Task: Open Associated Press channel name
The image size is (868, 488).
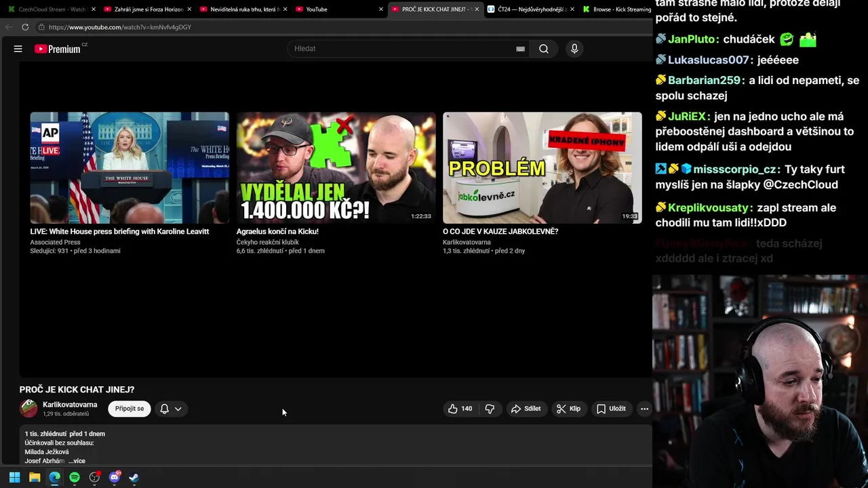Action: 55,242
